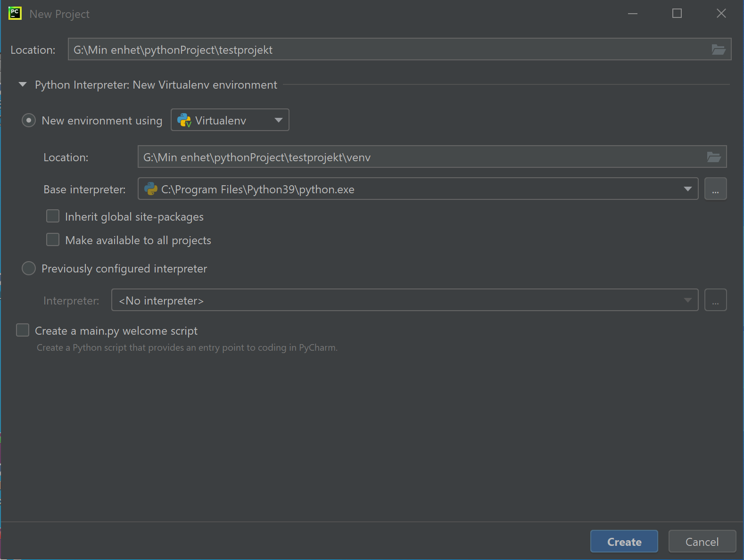Close the New Project dialog window
Viewport: 744px width, 560px height.
721,14
